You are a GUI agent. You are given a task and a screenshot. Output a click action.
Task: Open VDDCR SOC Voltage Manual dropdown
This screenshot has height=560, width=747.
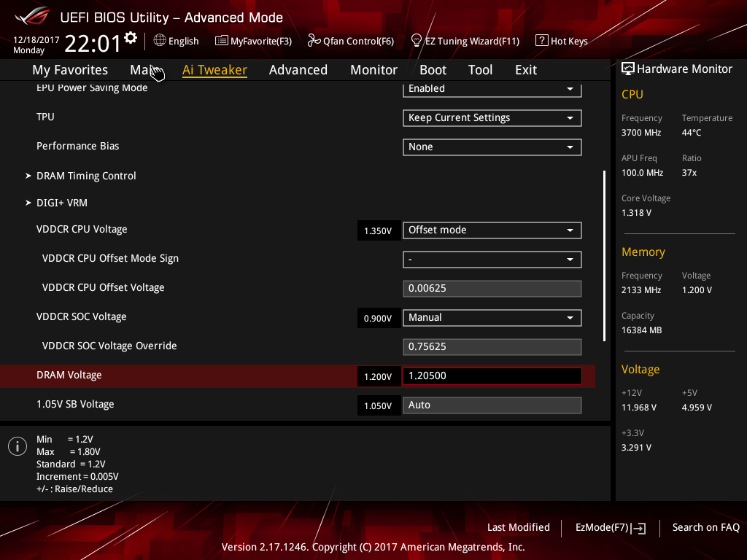492,318
